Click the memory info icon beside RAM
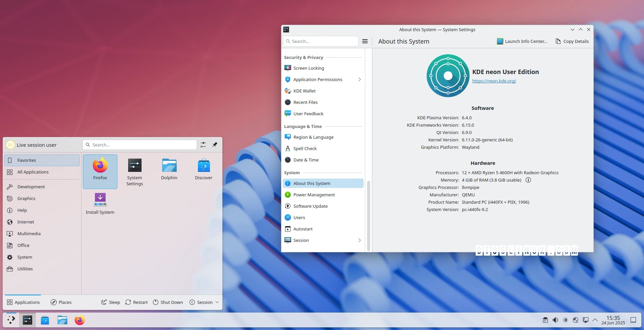The width and height of the screenshot is (644, 330). click(x=528, y=180)
